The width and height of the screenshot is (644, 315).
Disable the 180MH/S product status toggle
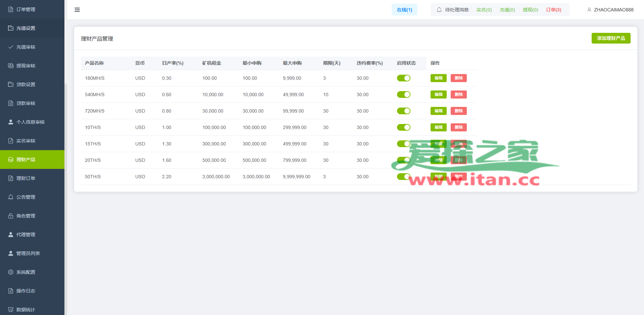pos(403,78)
